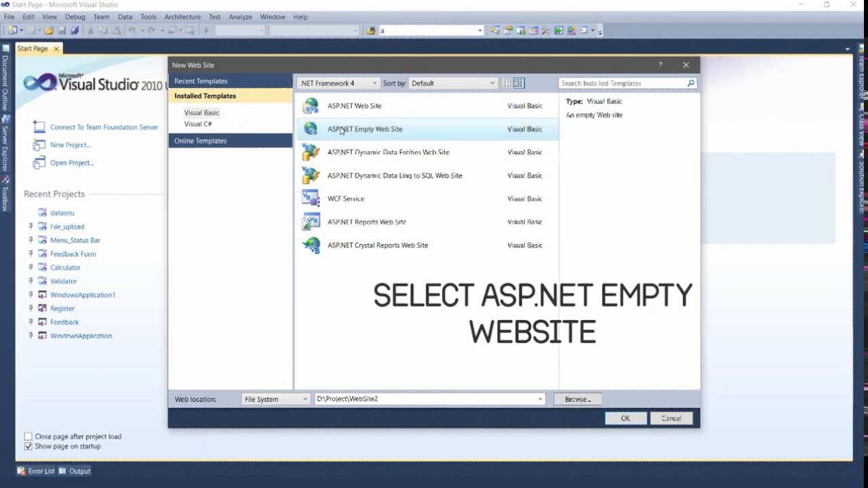The width and height of the screenshot is (868, 488).
Task: Select the ASP.NET Empty Web Site template
Action: tap(427, 129)
